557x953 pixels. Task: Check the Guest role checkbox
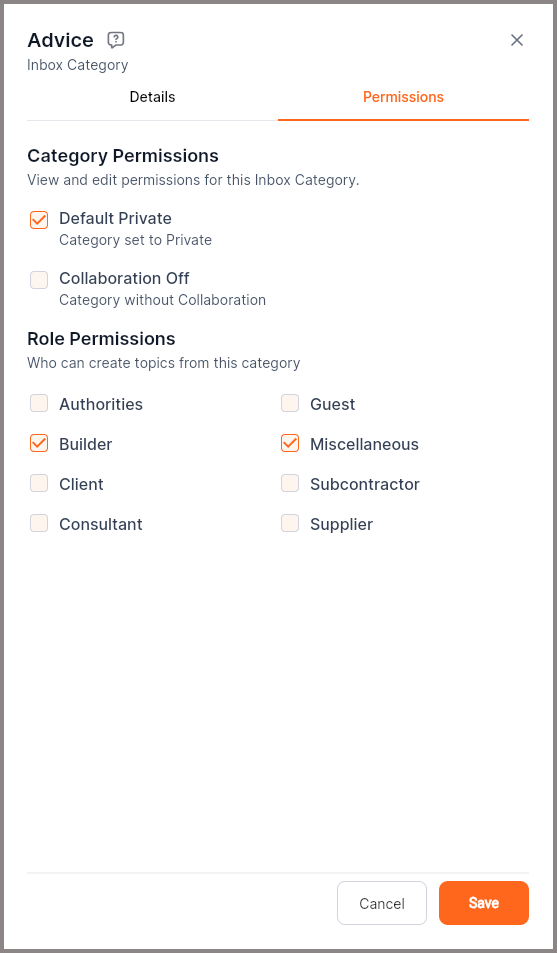coord(290,404)
